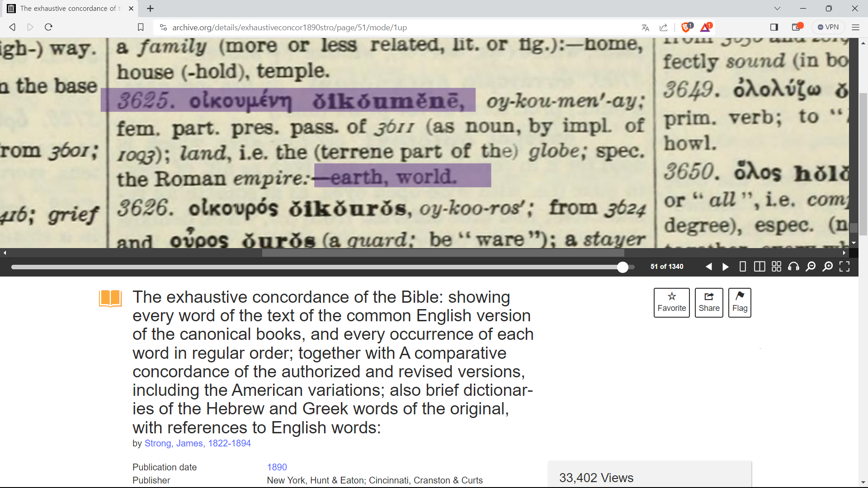Flag this item
This screenshot has height=488, width=868.
coord(740,302)
